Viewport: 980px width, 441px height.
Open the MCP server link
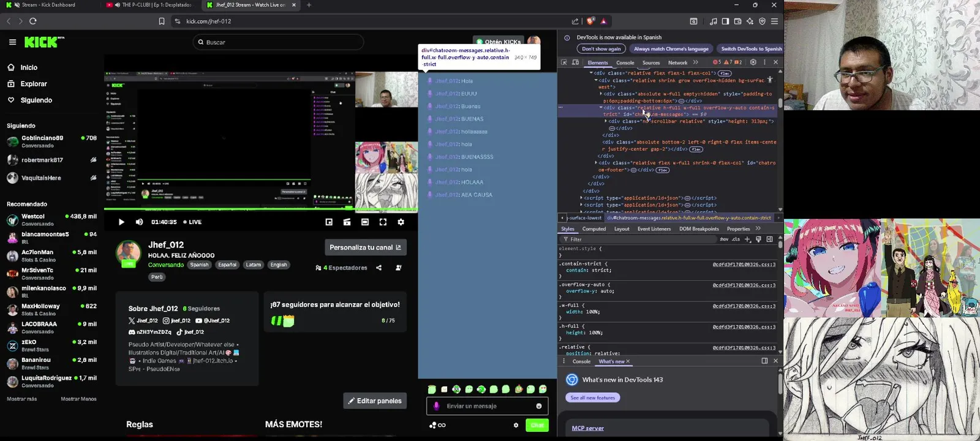(x=587, y=428)
